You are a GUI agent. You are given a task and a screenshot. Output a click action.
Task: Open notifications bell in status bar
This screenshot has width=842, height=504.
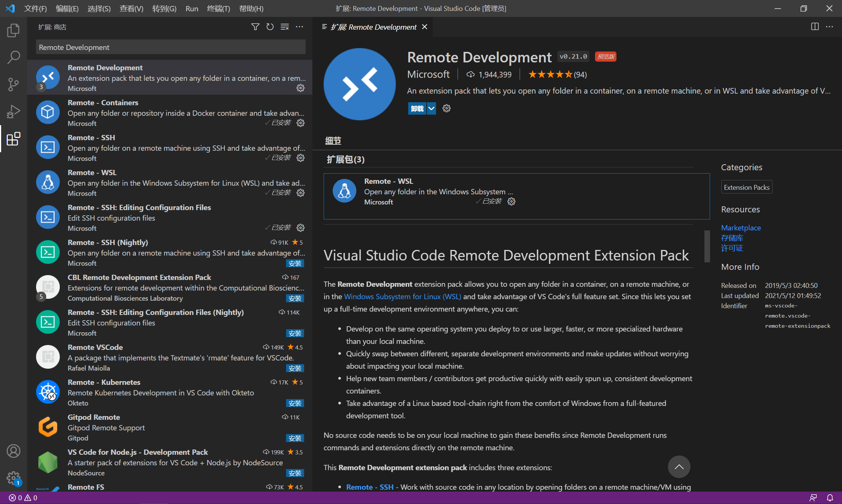click(x=830, y=498)
